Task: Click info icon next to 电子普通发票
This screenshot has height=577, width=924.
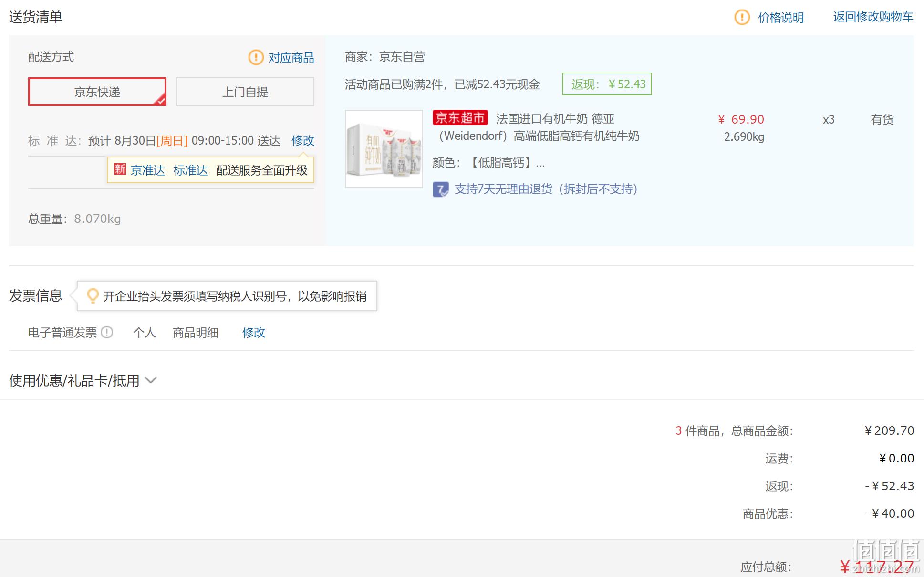Action: point(107,332)
